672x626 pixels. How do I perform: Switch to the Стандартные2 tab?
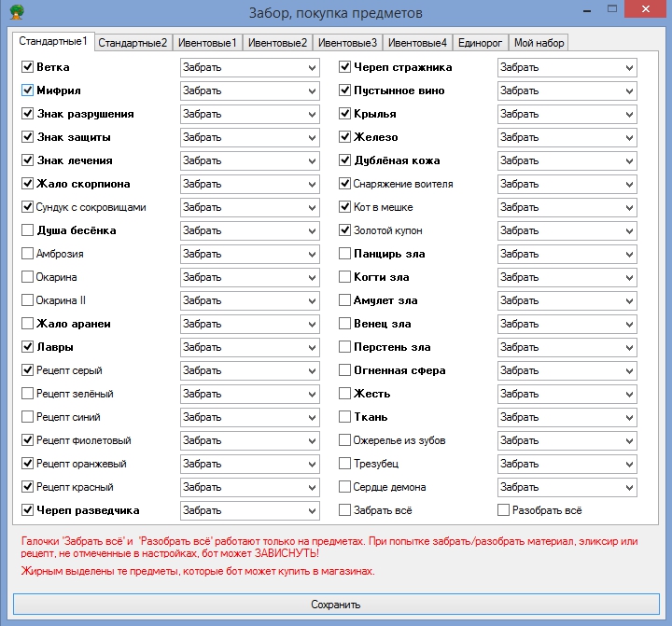133,43
